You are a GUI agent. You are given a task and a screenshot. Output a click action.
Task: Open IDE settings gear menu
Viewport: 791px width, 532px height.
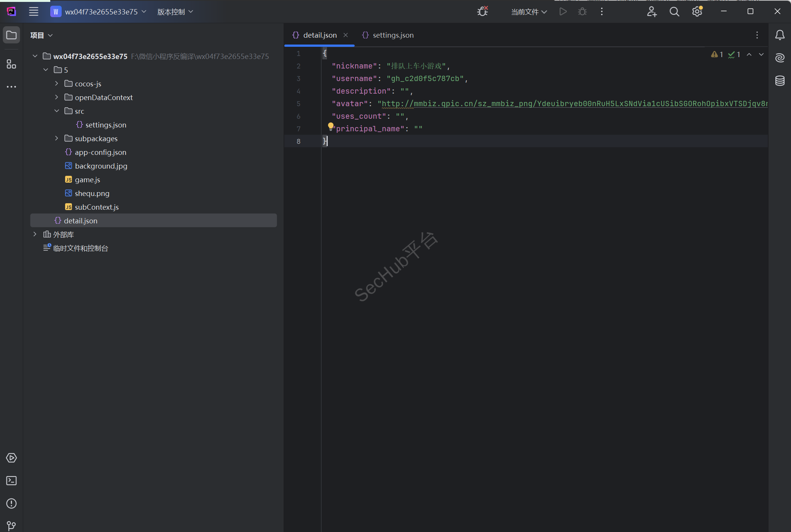point(697,12)
